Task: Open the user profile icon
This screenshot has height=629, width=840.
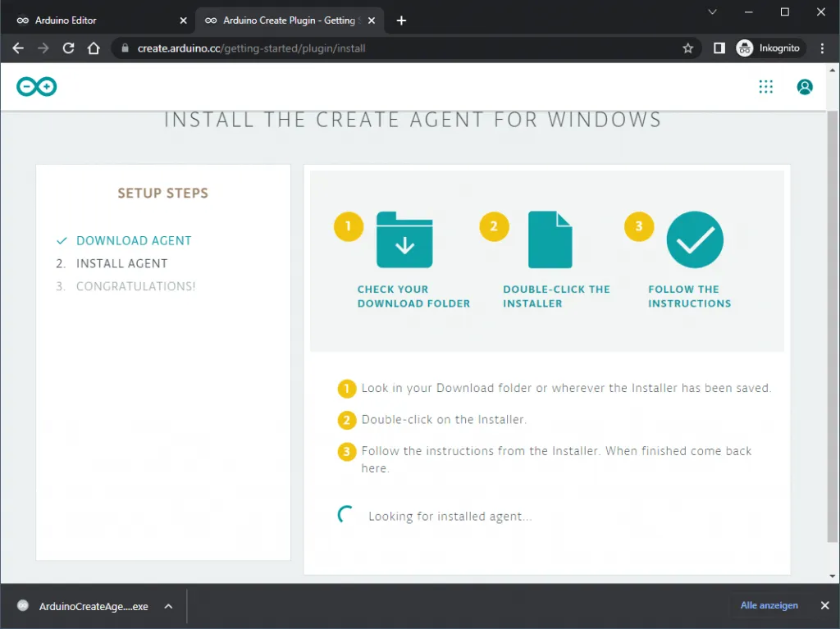Action: coord(805,87)
